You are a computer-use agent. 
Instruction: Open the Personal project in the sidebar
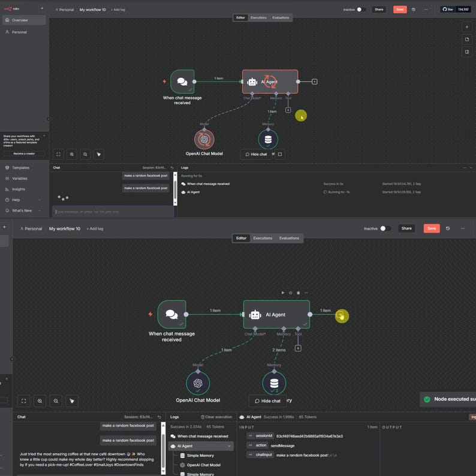(24, 32)
